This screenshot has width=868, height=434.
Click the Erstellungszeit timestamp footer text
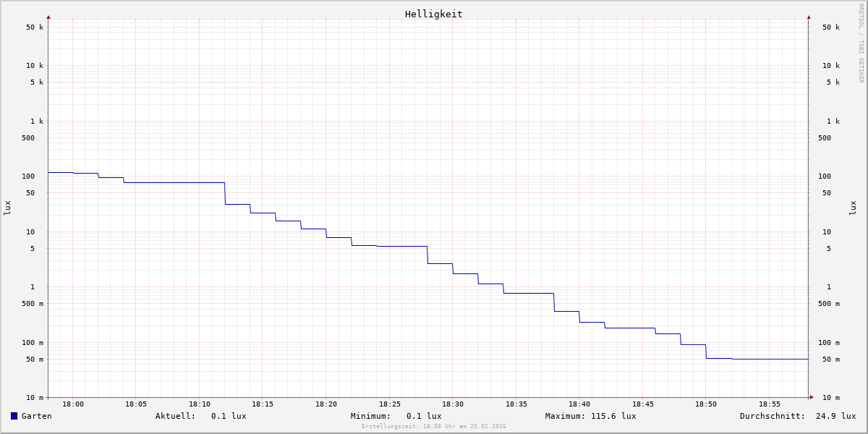(x=434, y=426)
